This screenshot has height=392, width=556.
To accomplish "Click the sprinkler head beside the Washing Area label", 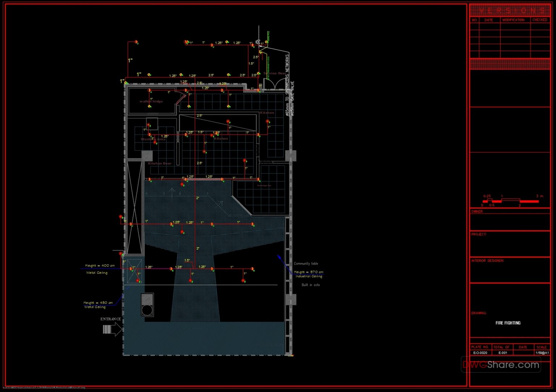I will coord(155,143).
